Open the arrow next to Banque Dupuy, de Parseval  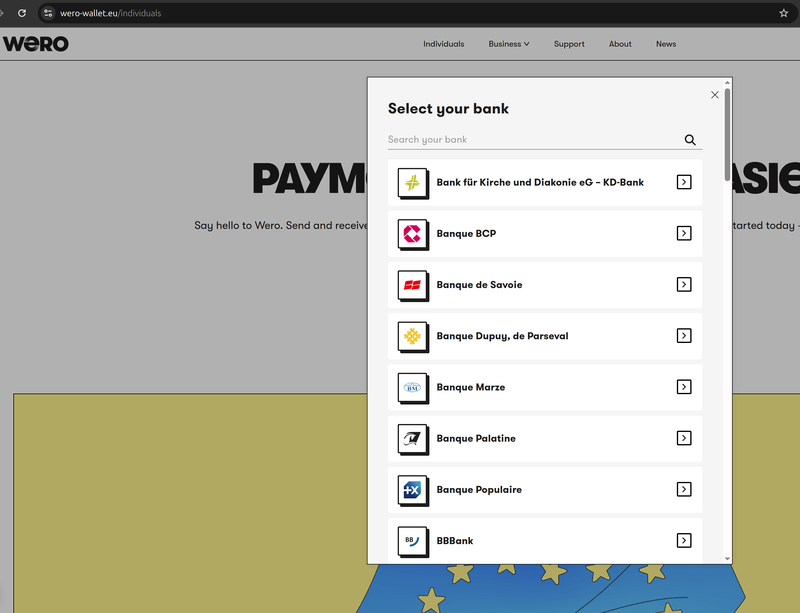(684, 335)
